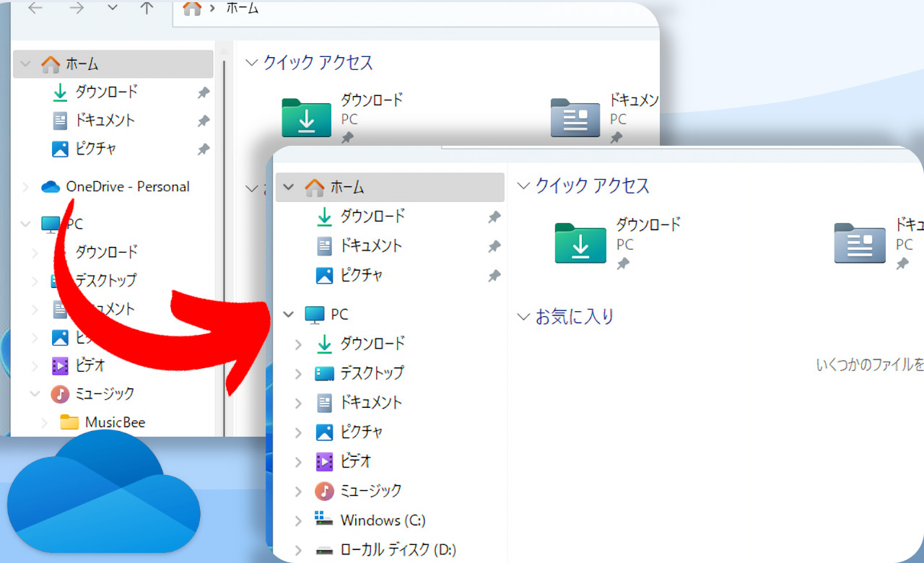Screen dimensions: 924x563
Task: Expand デスクトップ node in front window
Action: click(x=298, y=374)
